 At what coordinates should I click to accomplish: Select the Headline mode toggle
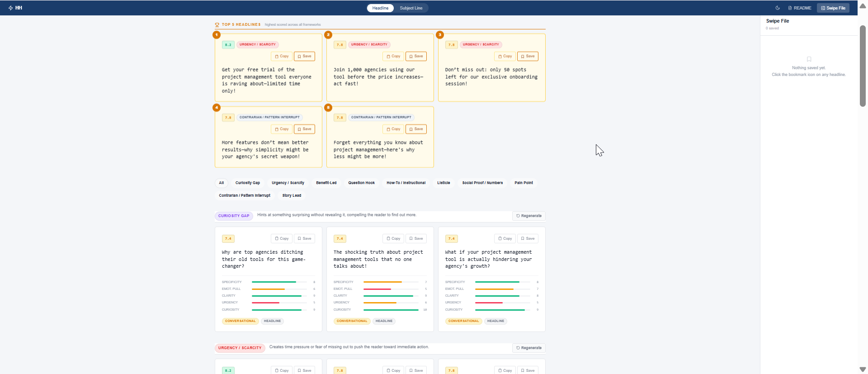380,8
